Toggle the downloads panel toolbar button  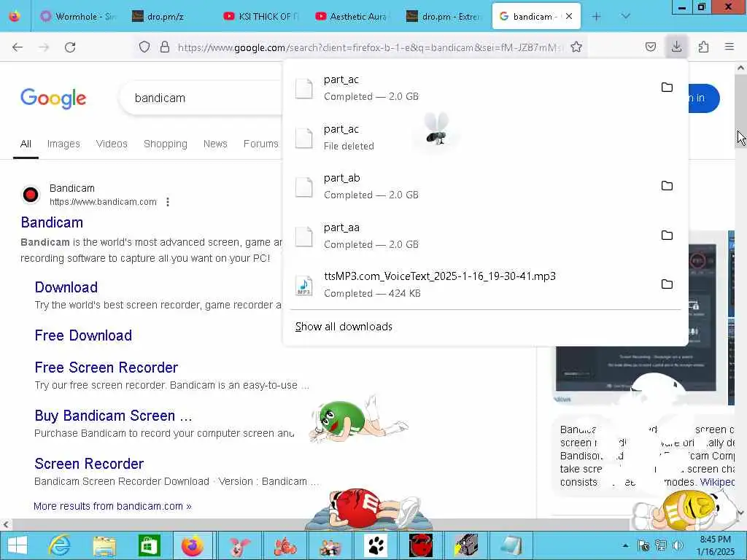[676, 47]
